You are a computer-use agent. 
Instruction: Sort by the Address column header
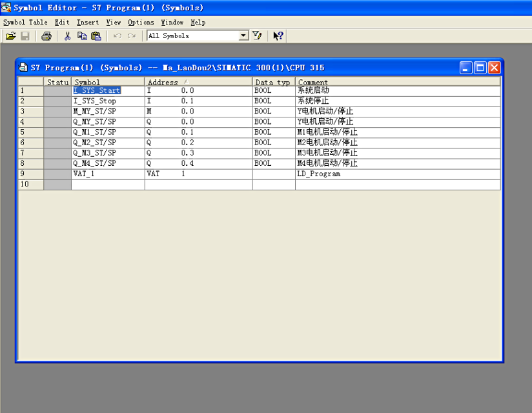pos(198,82)
